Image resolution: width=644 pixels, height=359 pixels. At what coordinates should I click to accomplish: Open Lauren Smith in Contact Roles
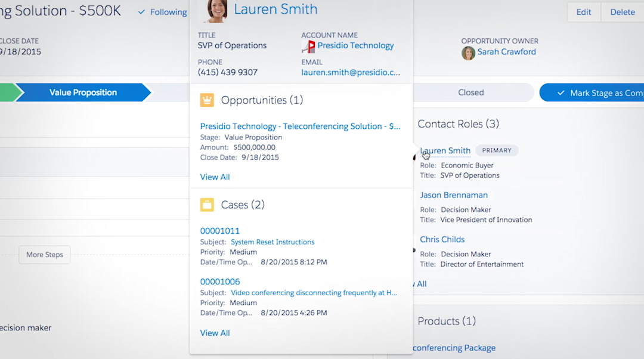pyautogui.click(x=445, y=151)
